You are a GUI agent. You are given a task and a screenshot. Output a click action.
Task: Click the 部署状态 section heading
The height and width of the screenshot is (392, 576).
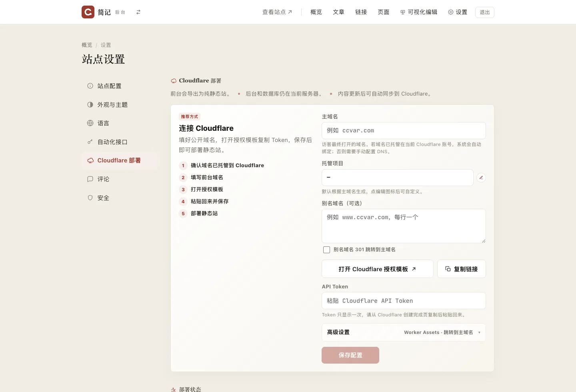point(190,389)
